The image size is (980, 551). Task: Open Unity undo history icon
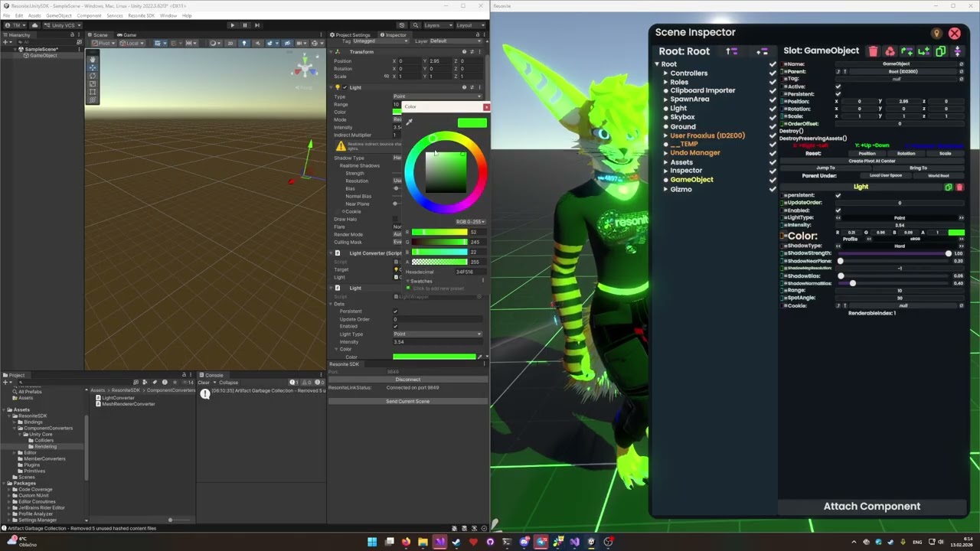coord(402,25)
